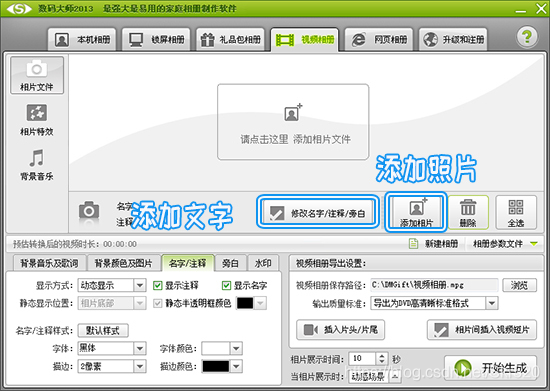
Task: Open the 背景音乐 music section
Action: tap(37, 165)
